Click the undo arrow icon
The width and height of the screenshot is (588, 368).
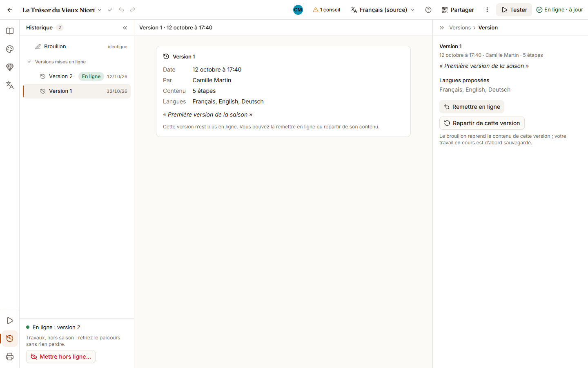121,10
